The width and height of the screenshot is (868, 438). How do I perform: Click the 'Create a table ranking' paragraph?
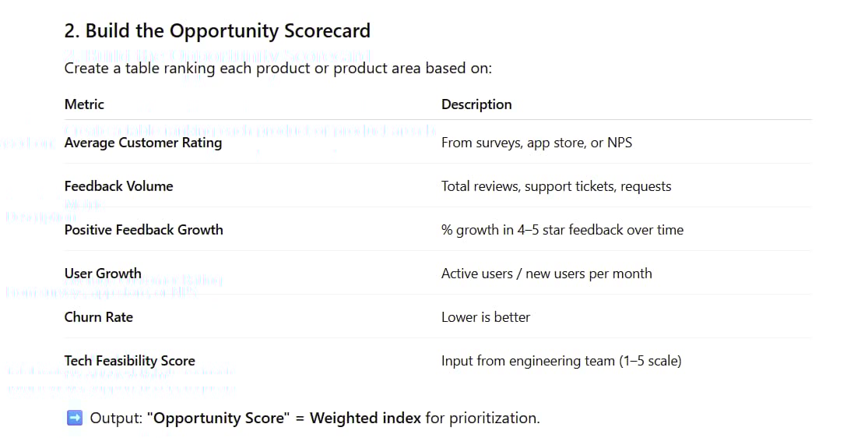coord(278,69)
